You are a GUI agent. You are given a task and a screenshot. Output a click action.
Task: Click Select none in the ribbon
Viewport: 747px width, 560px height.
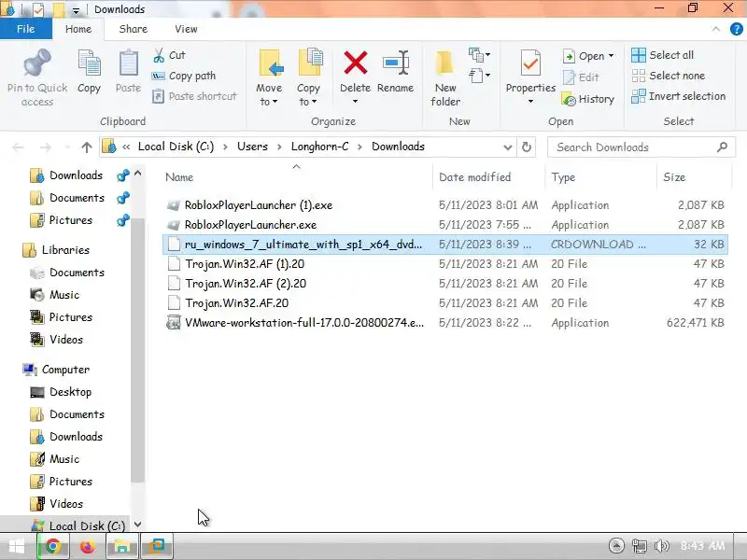pyautogui.click(x=668, y=76)
